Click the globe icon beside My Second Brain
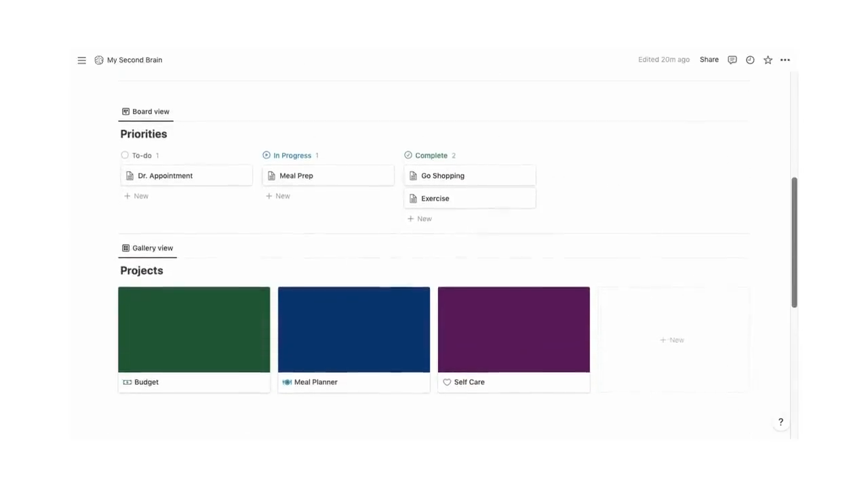This screenshot has height=488, width=868. 98,60
